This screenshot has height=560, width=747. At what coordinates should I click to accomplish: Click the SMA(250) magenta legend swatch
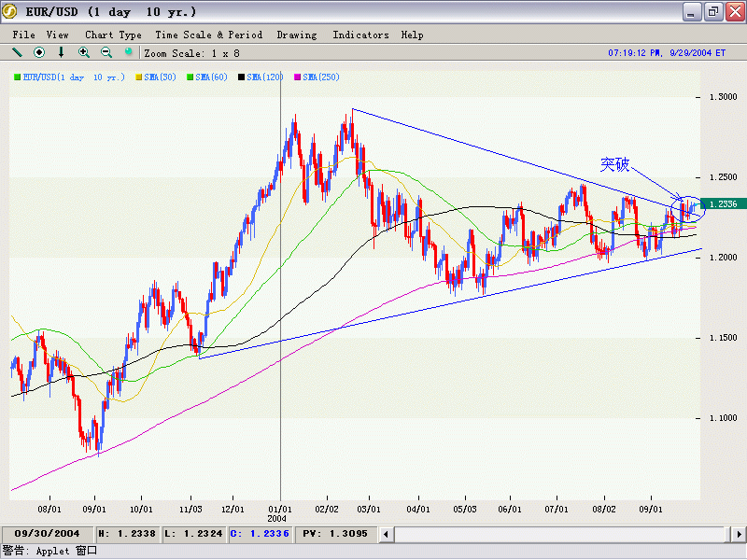click(x=297, y=77)
